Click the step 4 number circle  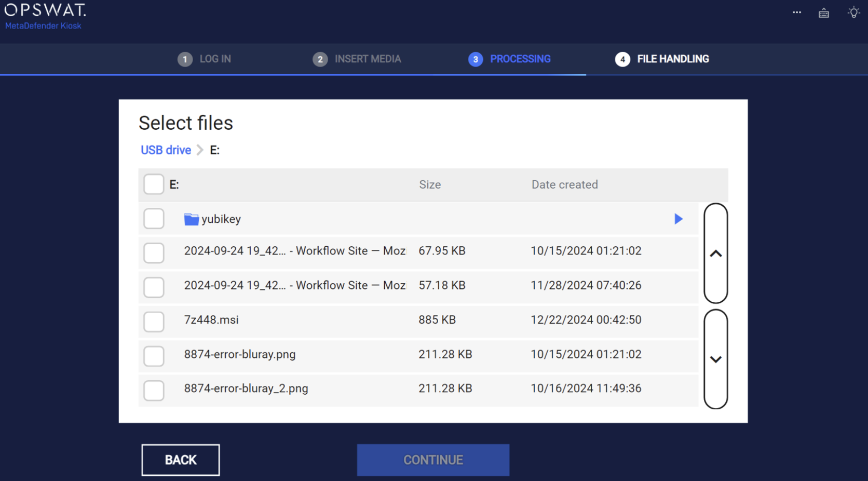tap(622, 59)
